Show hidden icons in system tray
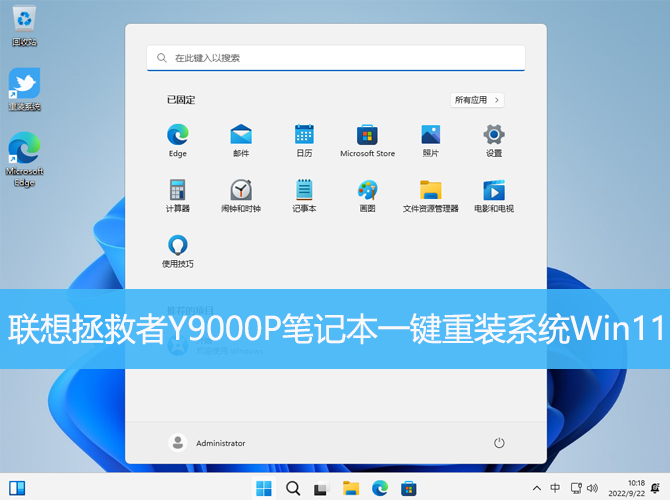The height and width of the screenshot is (500, 670). (x=539, y=488)
